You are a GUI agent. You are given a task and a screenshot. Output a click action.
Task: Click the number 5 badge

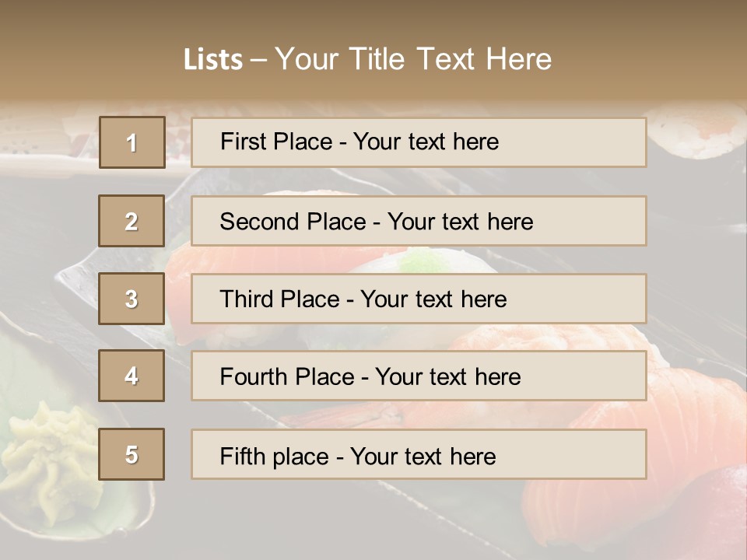point(132,454)
